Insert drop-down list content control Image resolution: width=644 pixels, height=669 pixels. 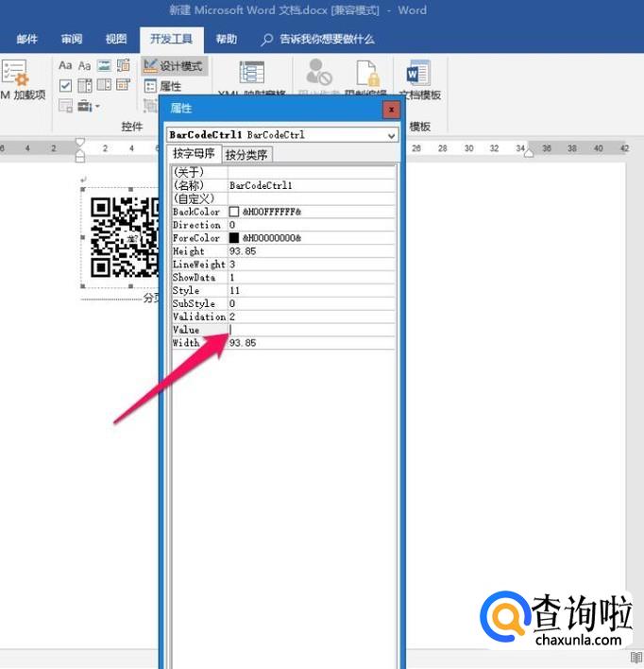104,85
